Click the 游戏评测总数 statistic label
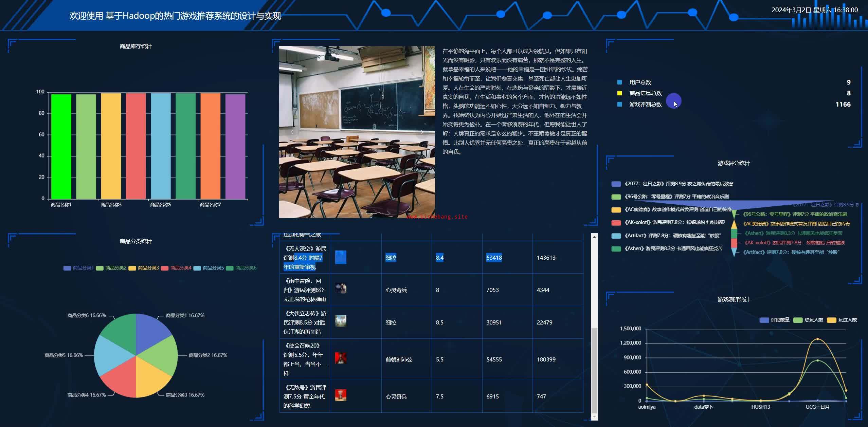 645,105
